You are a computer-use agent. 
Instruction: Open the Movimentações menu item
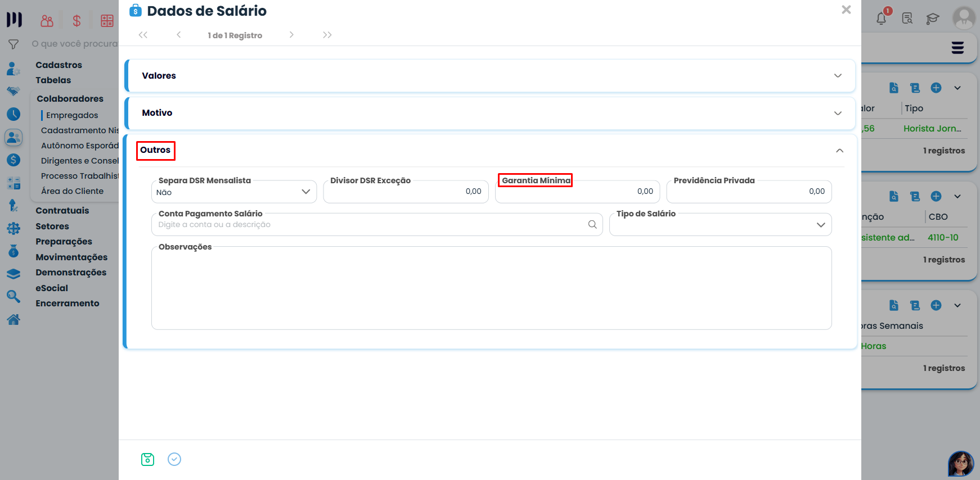pyautogui.click(x=71, y=257)
